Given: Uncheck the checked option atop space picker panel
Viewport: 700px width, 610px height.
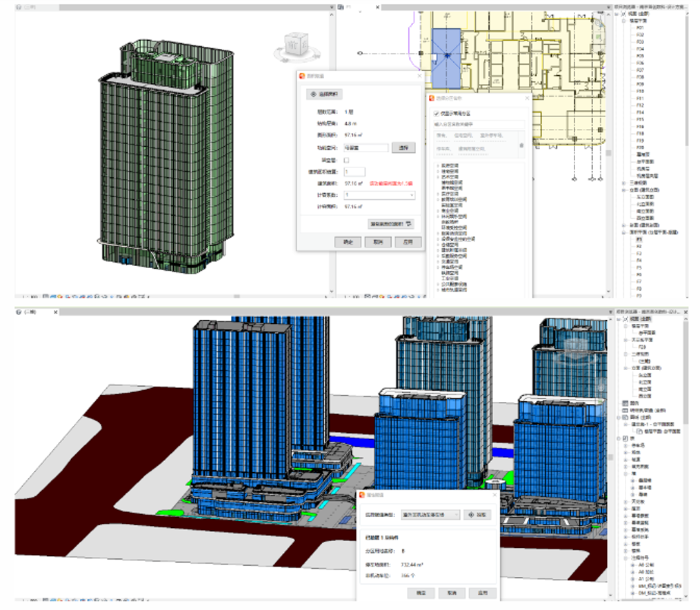Looking at the screenshot, I should pos(435,113).
